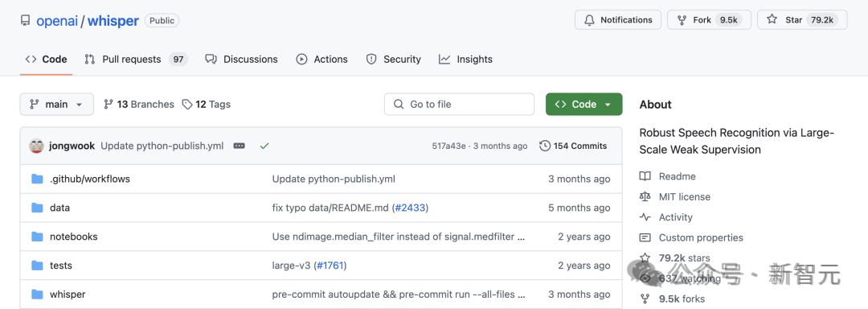Click the repository book icon beside openai

point(25,20)
